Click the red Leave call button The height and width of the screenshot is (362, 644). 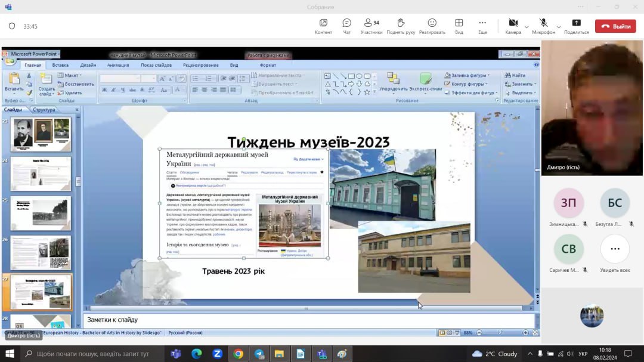(615, 26)
